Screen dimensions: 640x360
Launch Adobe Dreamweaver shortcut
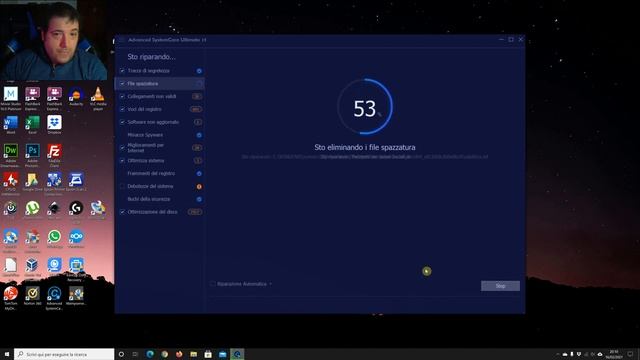point(11,155)
